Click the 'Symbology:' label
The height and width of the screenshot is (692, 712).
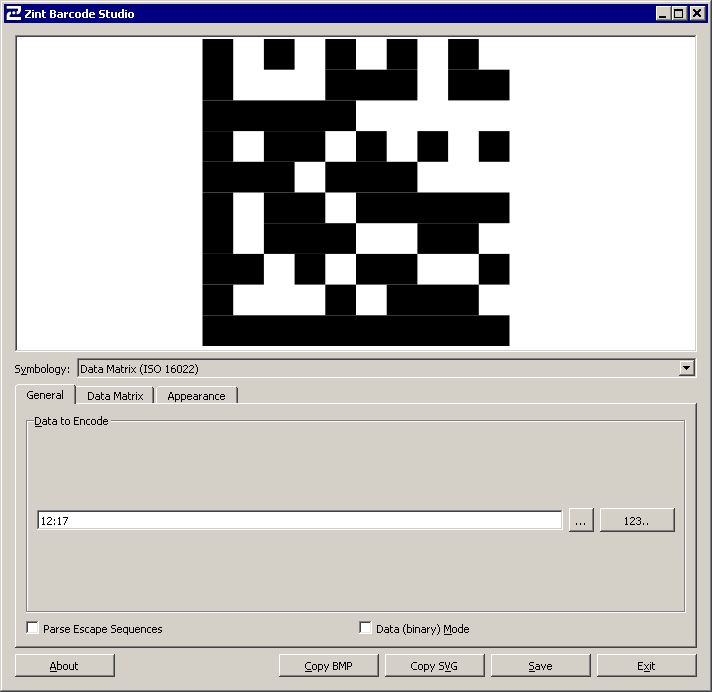[42, 369]
